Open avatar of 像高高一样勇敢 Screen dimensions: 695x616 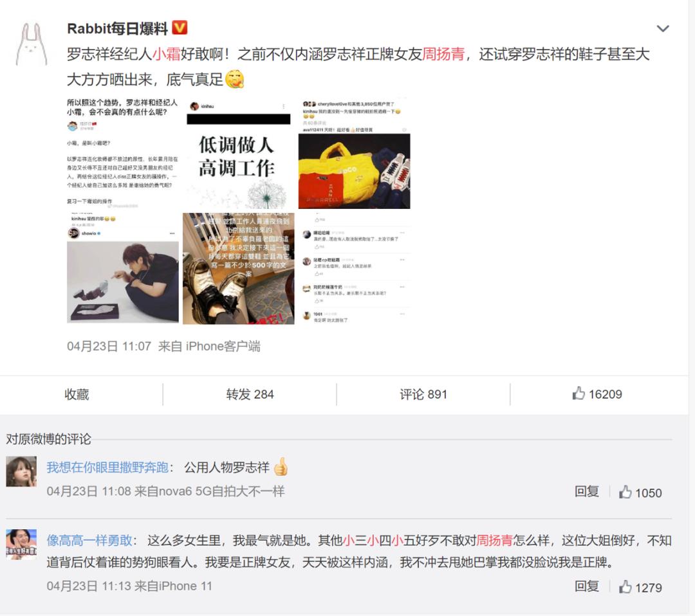click(x=21, y=544)
